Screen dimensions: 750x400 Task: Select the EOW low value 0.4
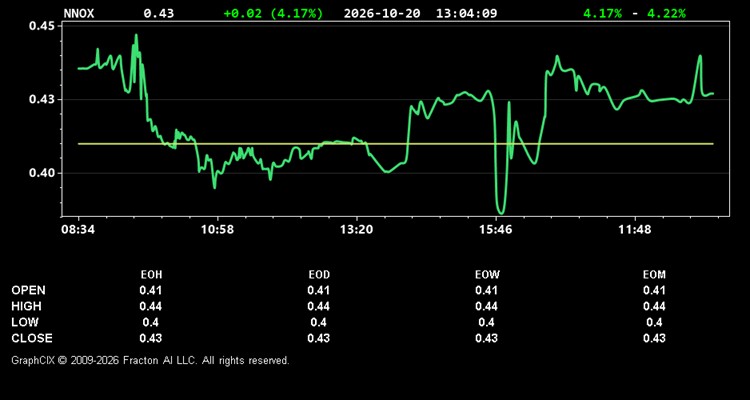coord(486,322)
